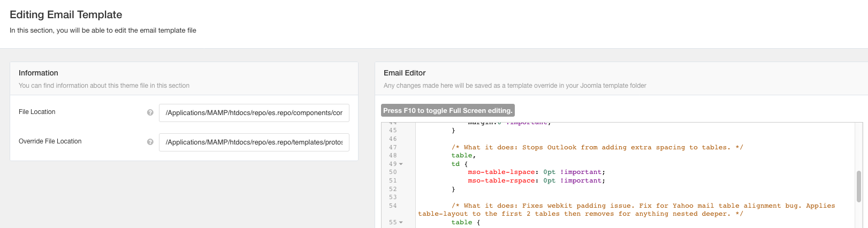Click the template override note under Email Editor
This screenshot has width=868, height=228.
point(515,86)
